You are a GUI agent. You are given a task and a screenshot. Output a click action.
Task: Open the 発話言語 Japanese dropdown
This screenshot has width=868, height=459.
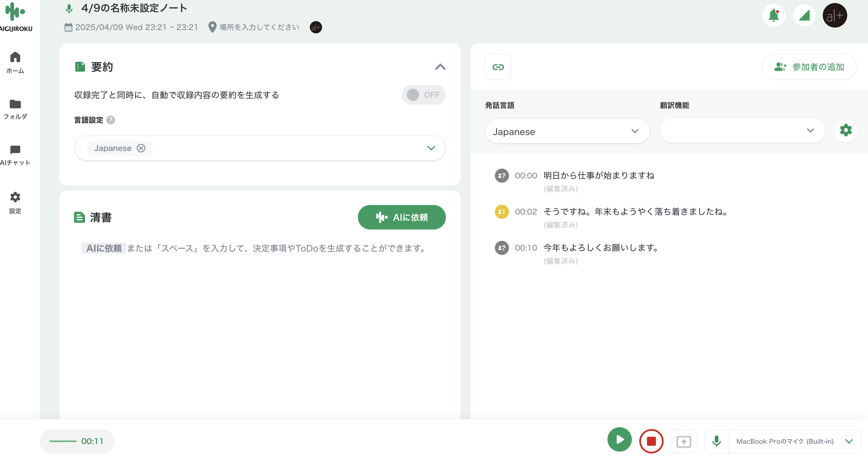[x=567, y=132]
